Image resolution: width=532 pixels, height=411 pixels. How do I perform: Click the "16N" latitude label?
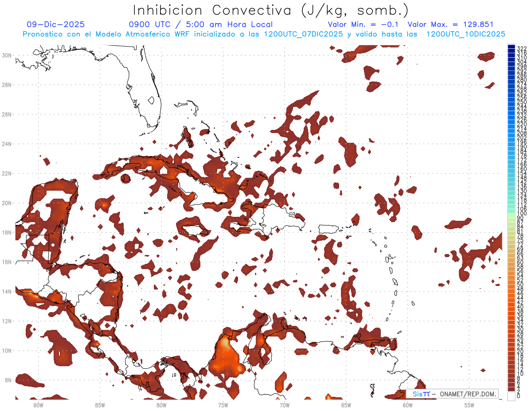click(7, 262)
